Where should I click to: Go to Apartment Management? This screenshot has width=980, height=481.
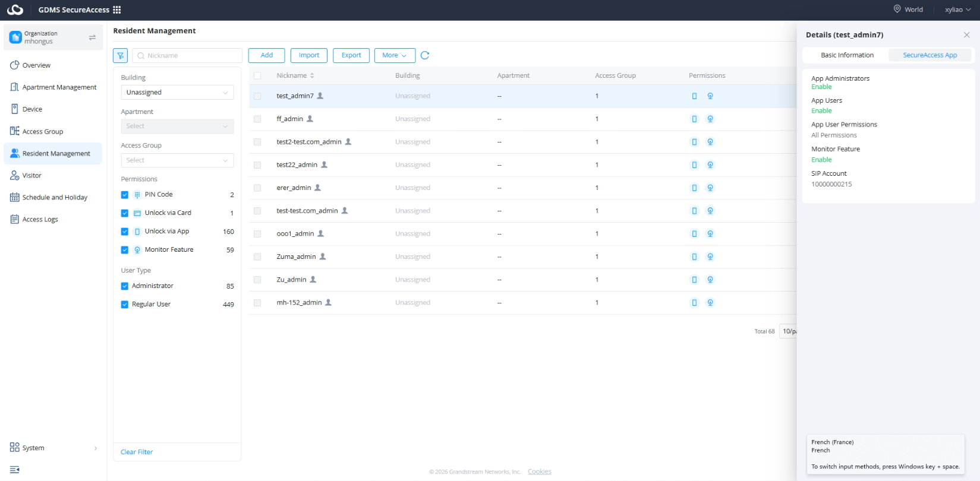click(x=53, y=87)
